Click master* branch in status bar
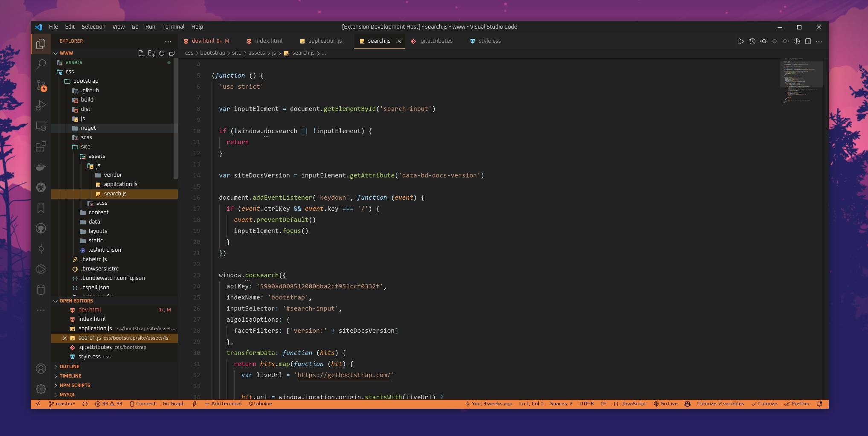The width and height of the screenshot is (868, 436). (x=62, y=404)
